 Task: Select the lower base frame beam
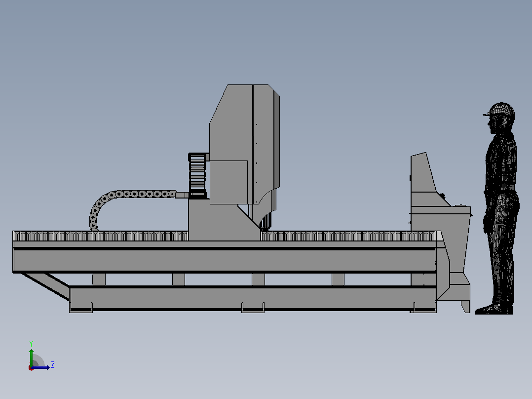[253, 298]
